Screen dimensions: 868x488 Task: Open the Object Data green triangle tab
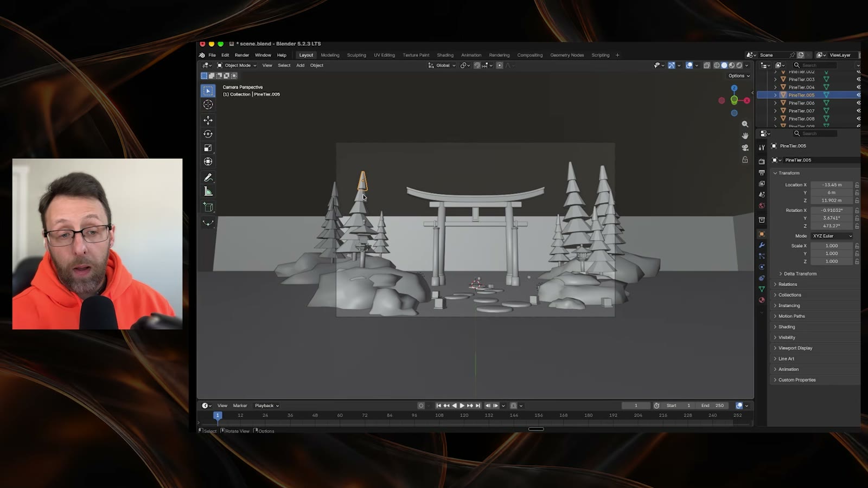pos(762,289)
